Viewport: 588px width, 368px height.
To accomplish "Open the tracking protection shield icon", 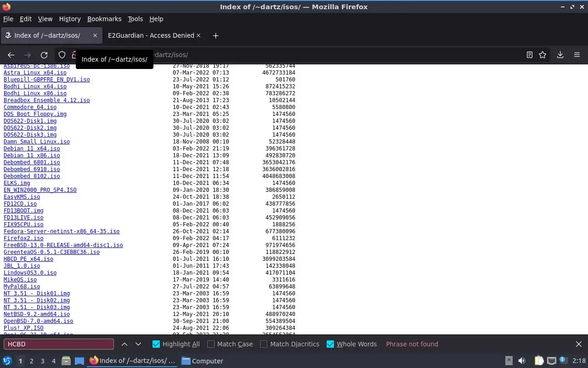I will [x=62, y=55].
